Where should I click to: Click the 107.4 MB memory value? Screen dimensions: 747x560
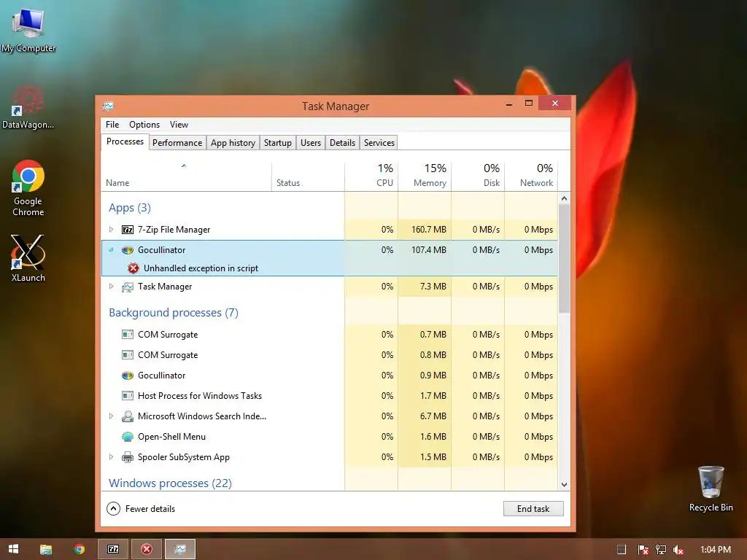click(429, 250)
